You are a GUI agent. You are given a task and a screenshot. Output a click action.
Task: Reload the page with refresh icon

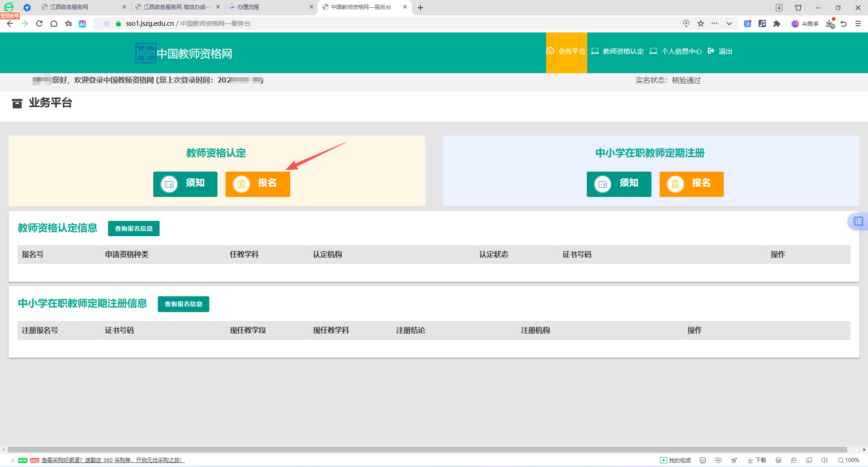point(39,23)
